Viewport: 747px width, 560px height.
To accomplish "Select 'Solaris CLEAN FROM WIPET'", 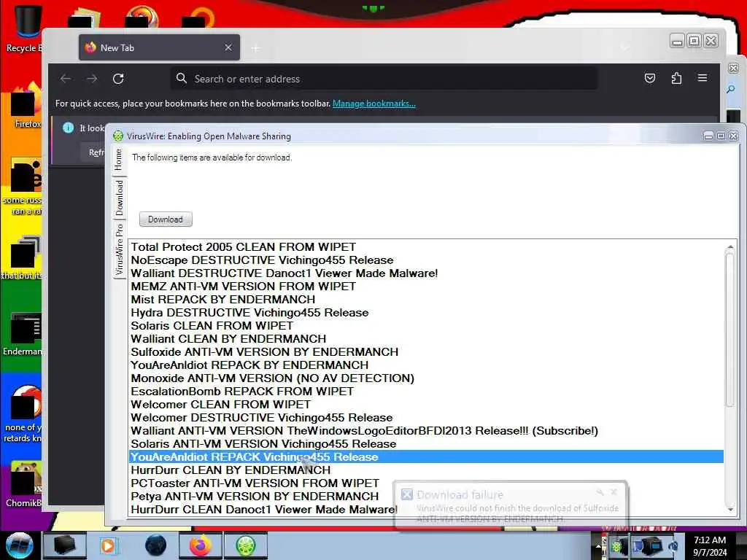I will pyautogui.click(x=426, y=326).
